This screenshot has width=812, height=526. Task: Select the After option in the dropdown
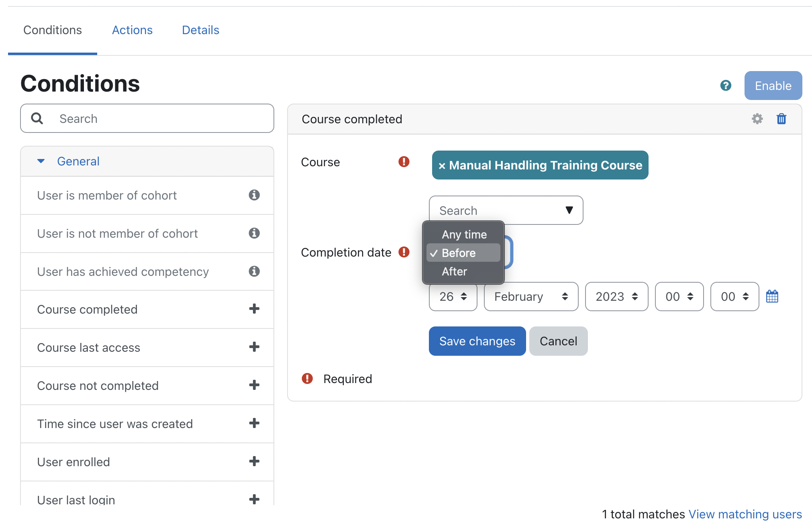(454, 272)
